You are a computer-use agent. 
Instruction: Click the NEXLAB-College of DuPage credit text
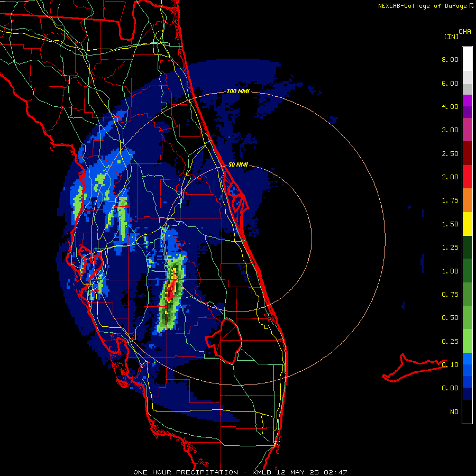[x=426, y=6]
